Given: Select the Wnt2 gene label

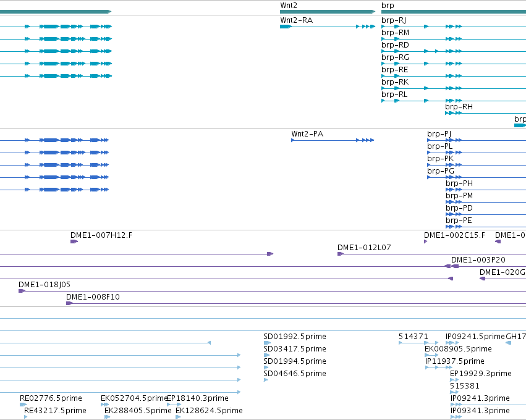Looking at the screenshot, I should [289, 6].
